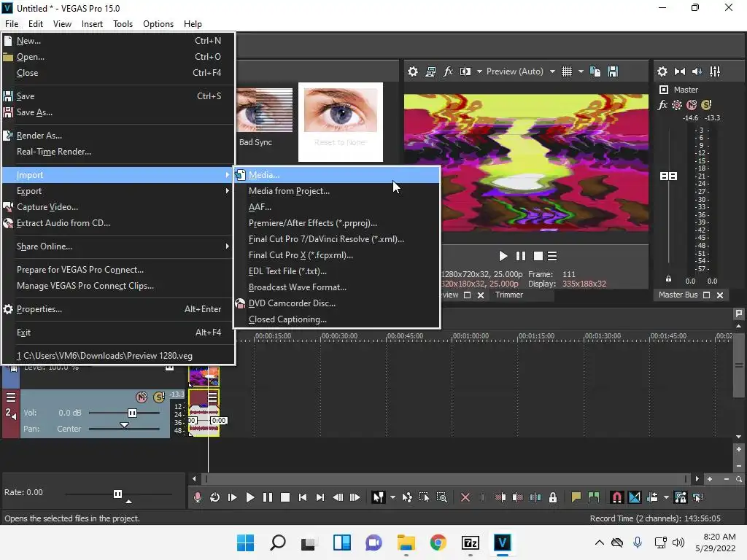
Task: Open video output fx in preview toolbar
Action: [448, 71]
